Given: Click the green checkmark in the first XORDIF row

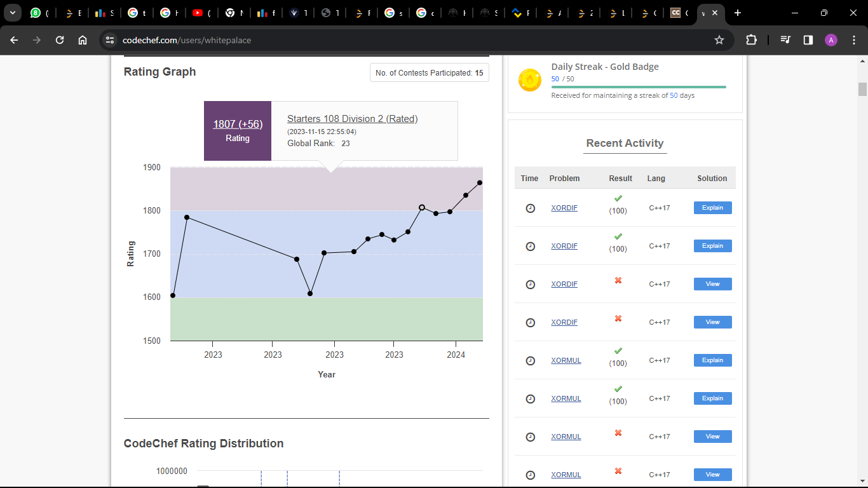Looking at the screenshot, I should [x=618, y=198].
